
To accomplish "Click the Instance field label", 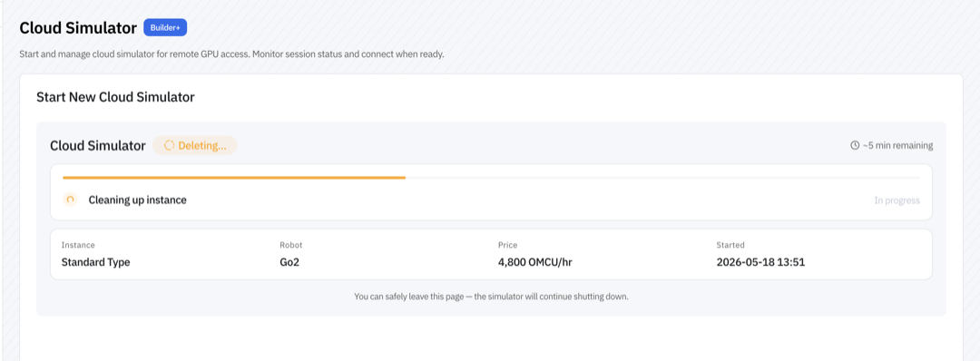I will point(78,245).
